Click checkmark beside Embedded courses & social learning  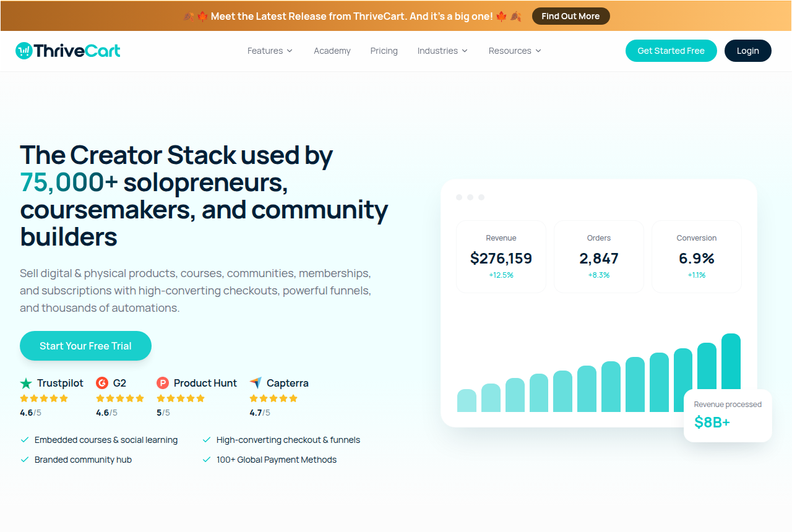click(x=25, y=440)
